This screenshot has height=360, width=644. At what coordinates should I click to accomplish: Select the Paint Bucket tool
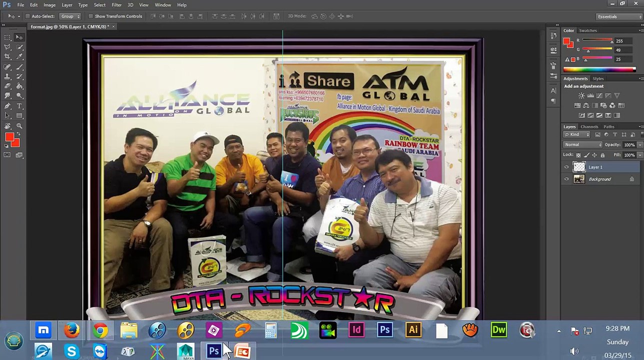coord(19,86)
